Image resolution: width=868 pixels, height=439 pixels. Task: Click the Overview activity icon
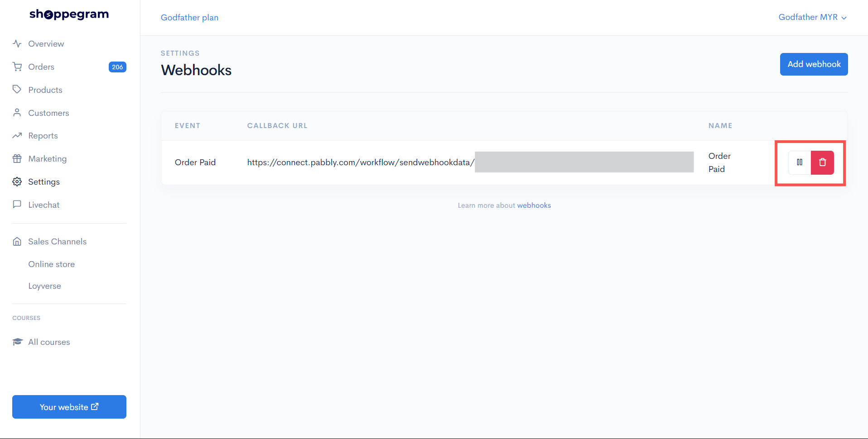tap(17, 44)
